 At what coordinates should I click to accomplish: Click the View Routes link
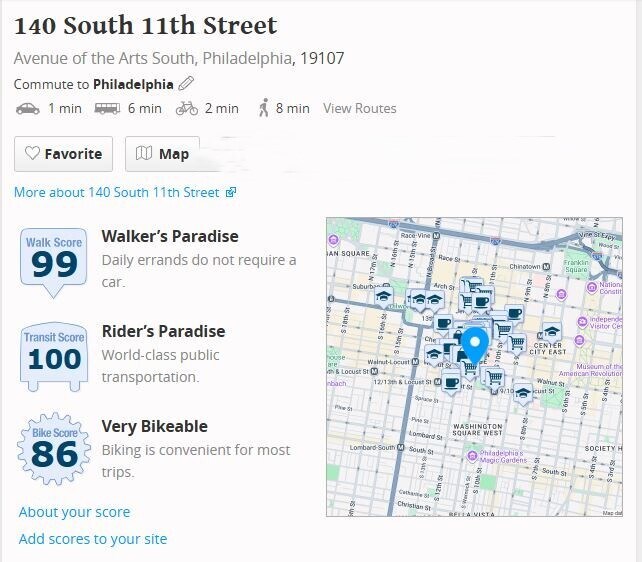point(359,108)
